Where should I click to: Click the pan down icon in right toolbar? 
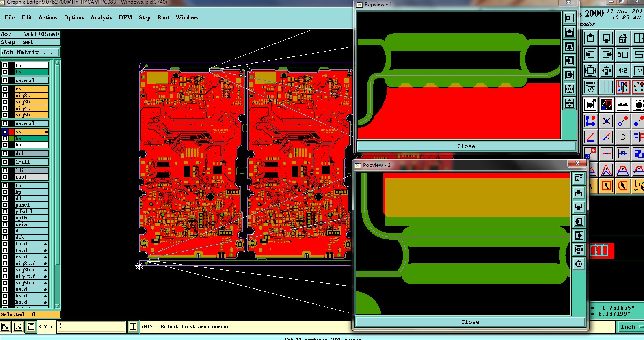point(607,39)
